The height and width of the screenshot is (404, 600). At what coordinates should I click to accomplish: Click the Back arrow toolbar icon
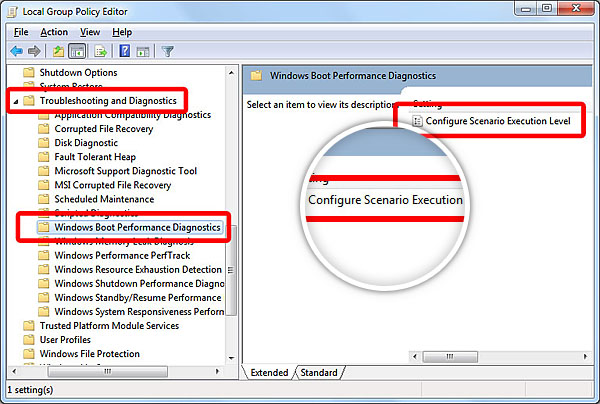click(17, 51)
